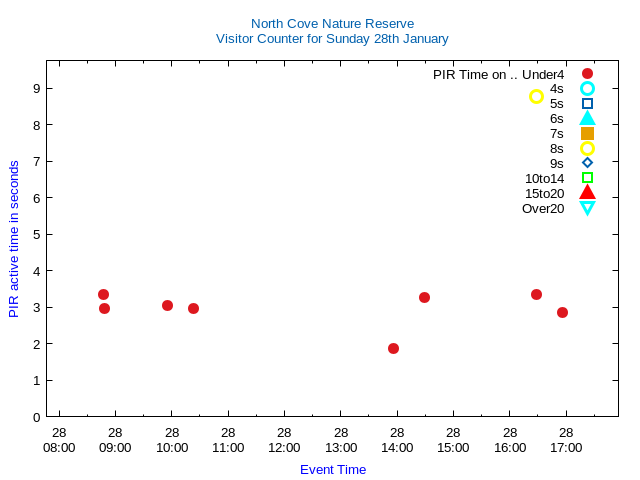Click the red Under4 legend marker
Viewport: 640px width, 480px height.
(587, 73)
